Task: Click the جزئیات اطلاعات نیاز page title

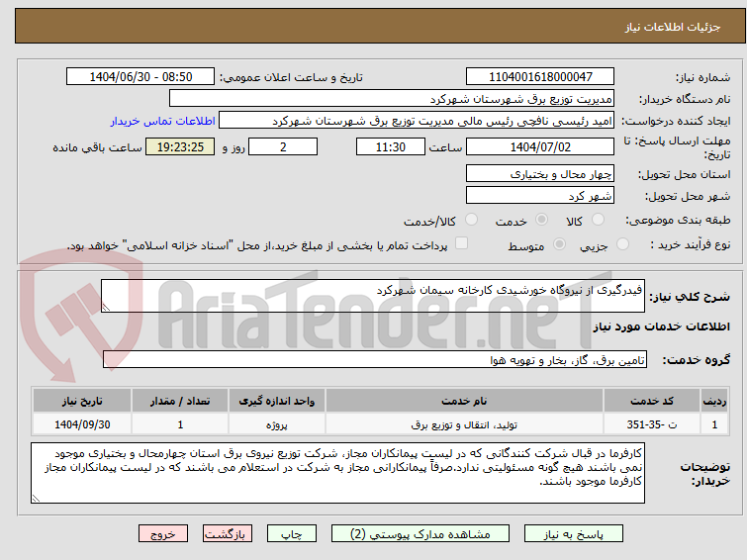Action: 673,27
